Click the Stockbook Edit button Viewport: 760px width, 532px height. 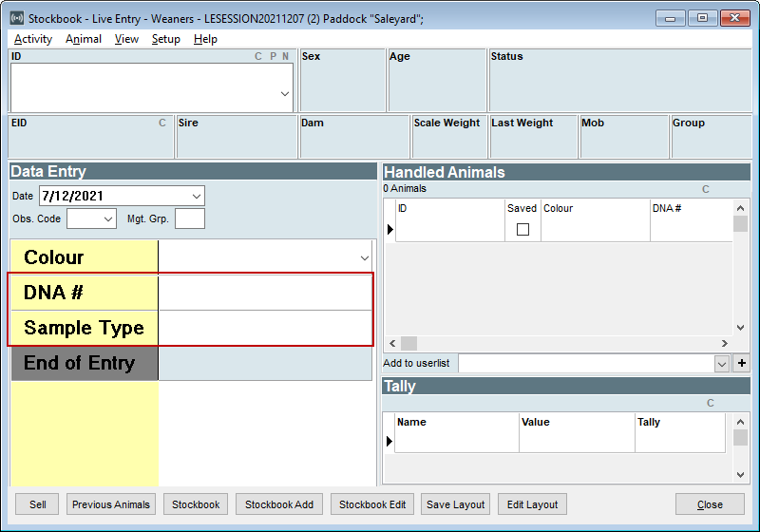point(372,504)
